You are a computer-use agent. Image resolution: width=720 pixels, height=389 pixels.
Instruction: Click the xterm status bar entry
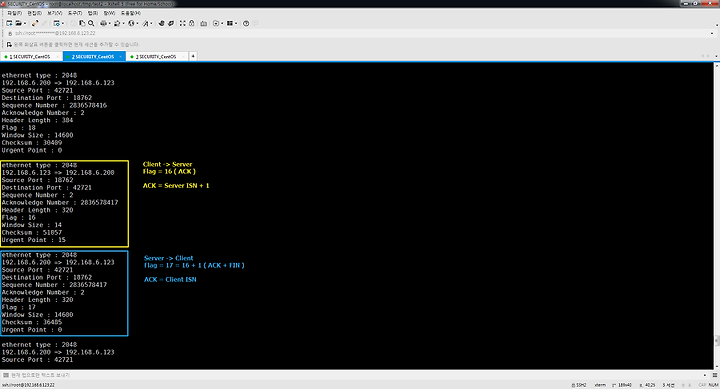600,385
